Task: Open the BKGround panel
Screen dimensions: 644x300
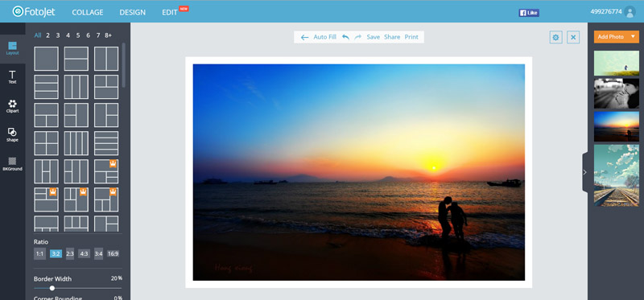Action: [x=12, y=163]
